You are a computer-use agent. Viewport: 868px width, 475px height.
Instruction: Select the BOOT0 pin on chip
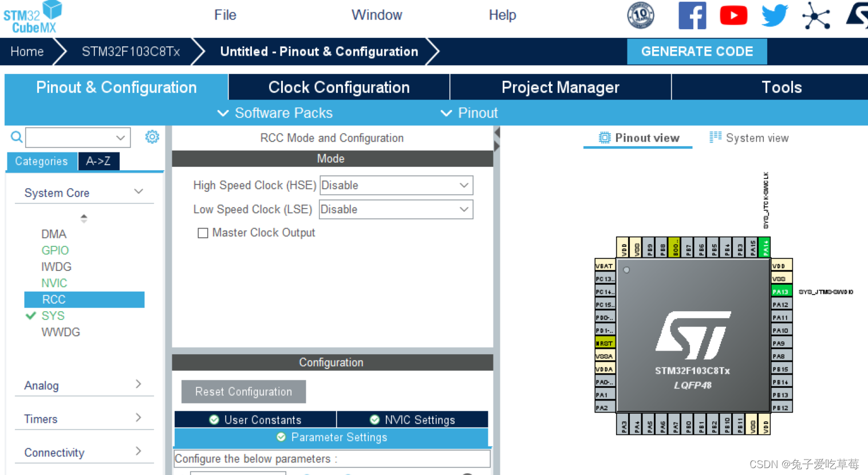click(675, 247)
